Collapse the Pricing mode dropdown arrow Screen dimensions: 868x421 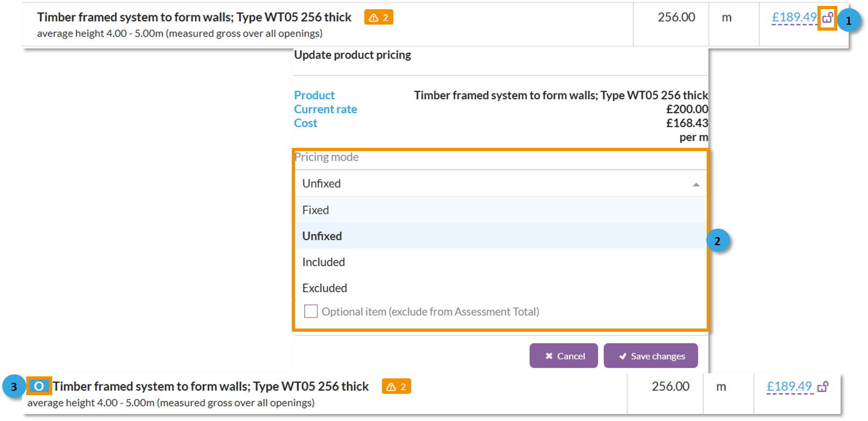point(696,184)
